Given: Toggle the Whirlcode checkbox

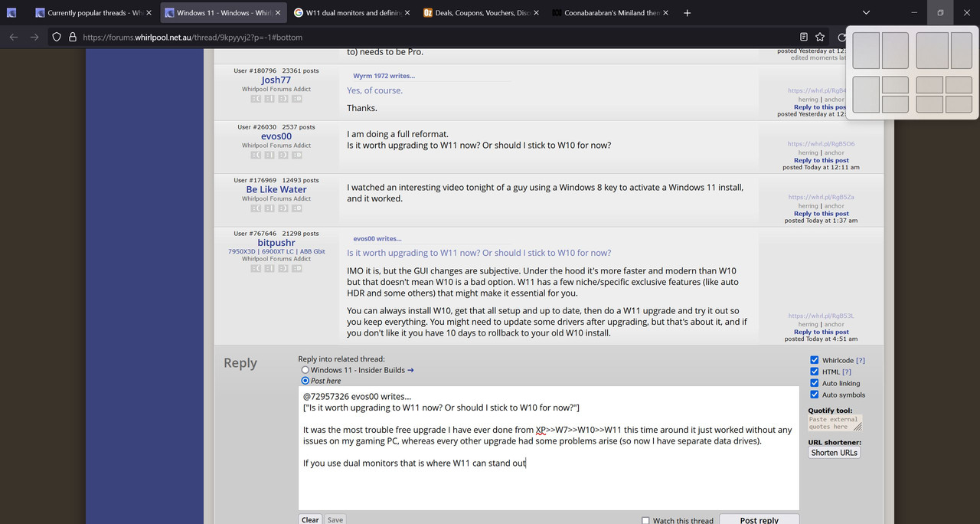Looking at the screenshot, I should pyautogui.click(x=815, y=360).
